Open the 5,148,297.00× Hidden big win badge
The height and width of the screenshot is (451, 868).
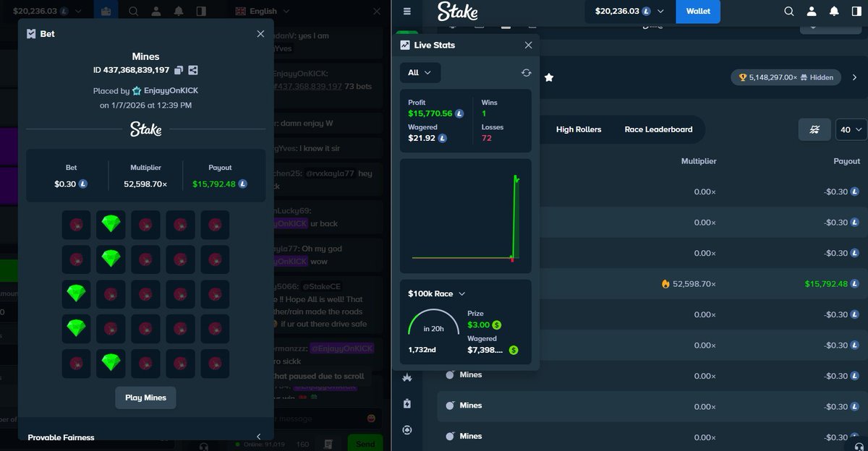(x=786, y=77)
